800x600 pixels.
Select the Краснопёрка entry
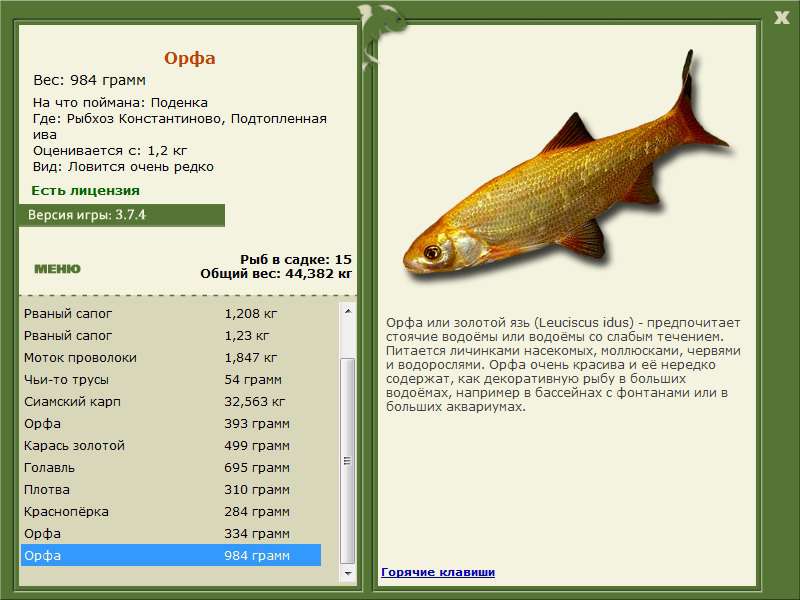(x=170, y=512)
